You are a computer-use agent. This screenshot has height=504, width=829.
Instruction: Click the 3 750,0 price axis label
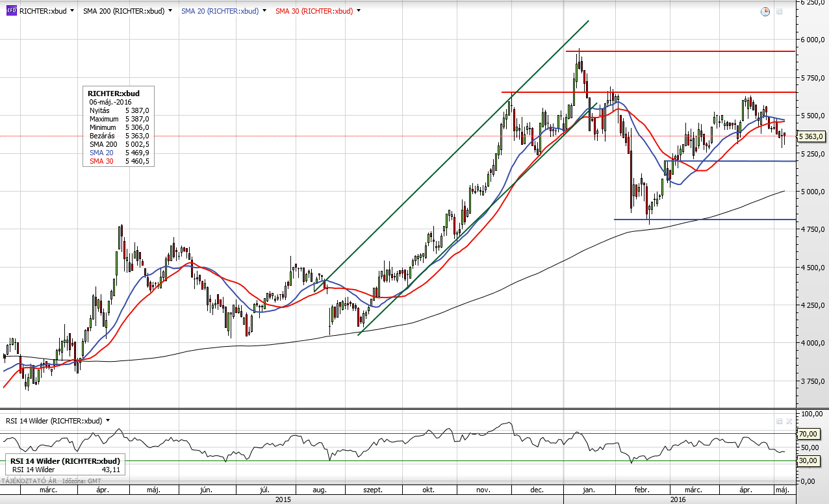pyautogui.click(x=812, y=381)
